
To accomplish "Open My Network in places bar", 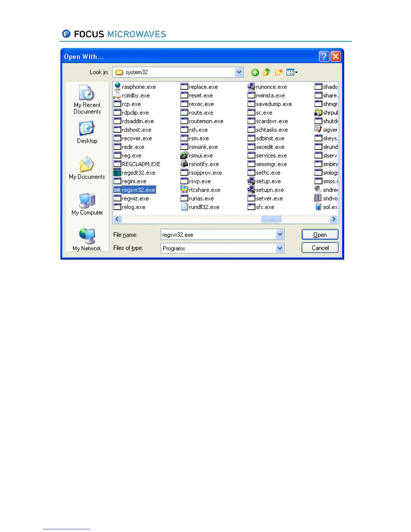I will click(x=87, y=239).
